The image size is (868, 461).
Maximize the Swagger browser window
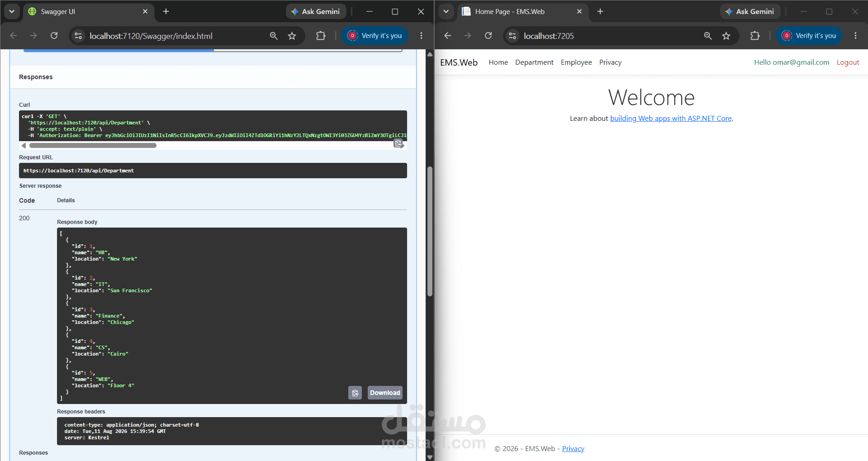(395, 11)
